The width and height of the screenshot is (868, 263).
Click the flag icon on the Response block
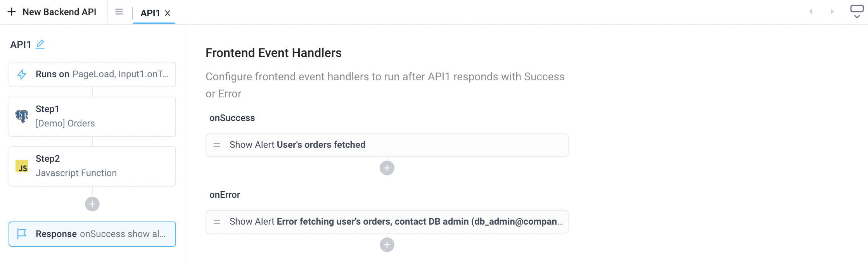22,234
